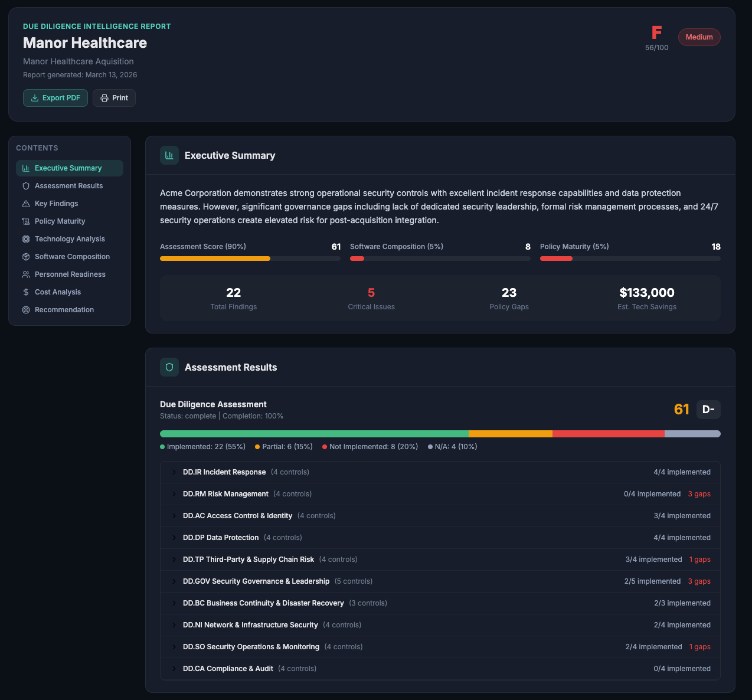
Task: Click the download icon inside Export PDF button
Action: click(35, 97)
